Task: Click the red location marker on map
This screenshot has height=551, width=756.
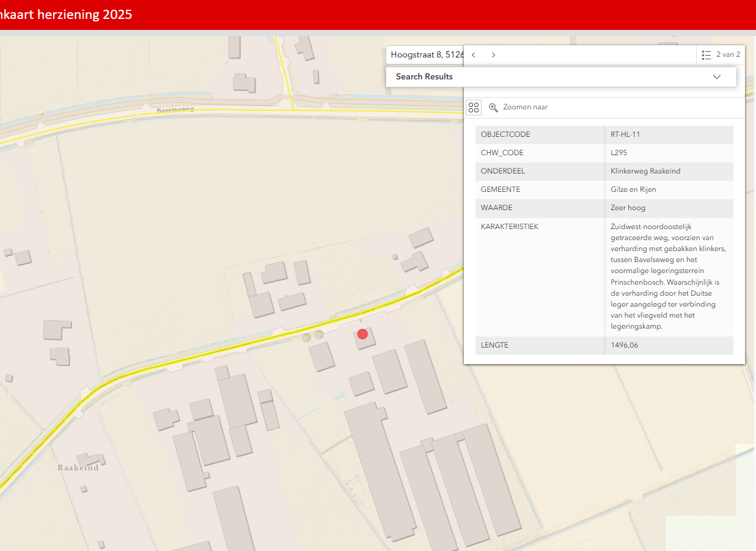Action: click(x=362, y=334)
